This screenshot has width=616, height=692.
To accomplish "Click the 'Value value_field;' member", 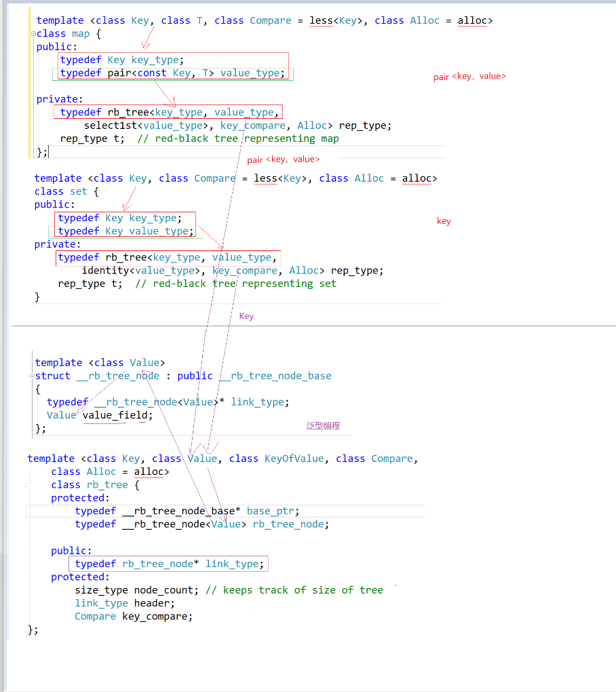I will 100,415.
